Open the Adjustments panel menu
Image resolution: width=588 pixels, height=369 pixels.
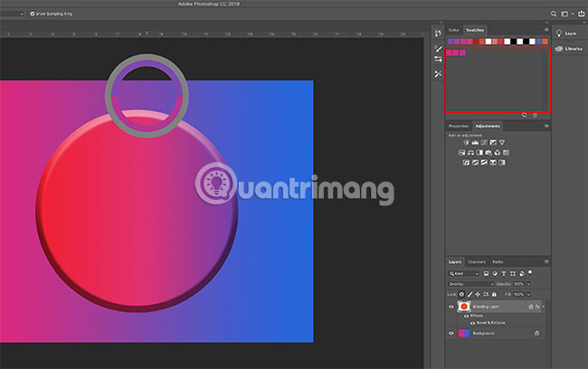click(x=546, y=126)
